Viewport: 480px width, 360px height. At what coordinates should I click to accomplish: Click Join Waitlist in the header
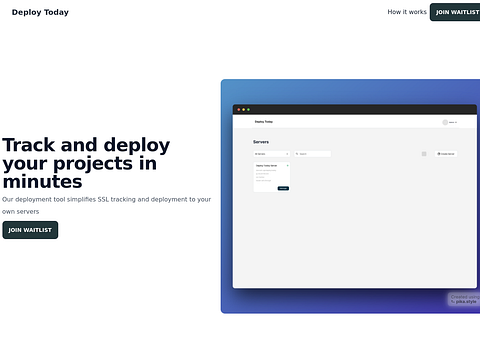point(455,12)
